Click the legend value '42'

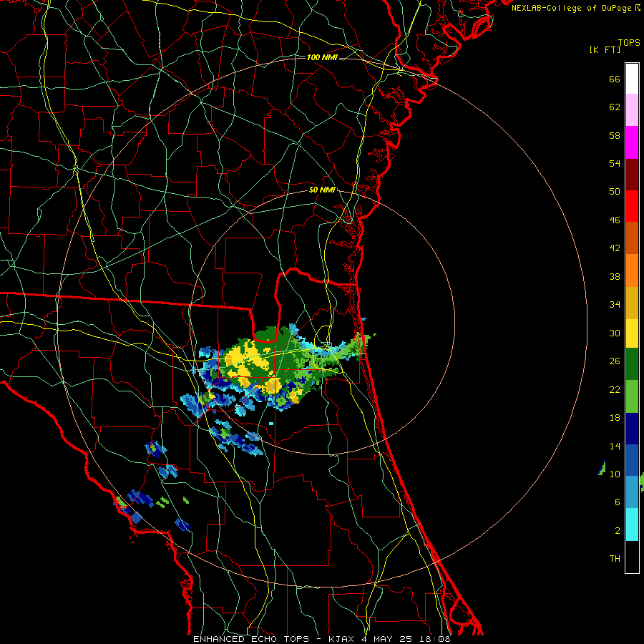point(615,248)
